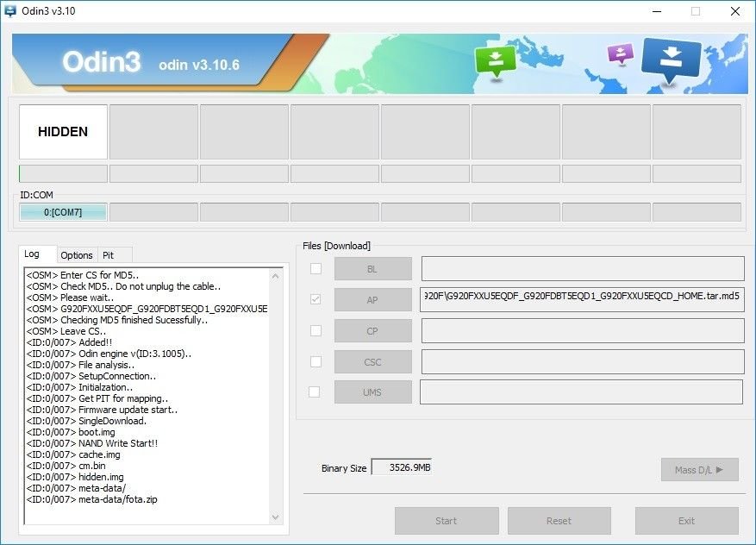Minimize the Odin3 window

657,11
